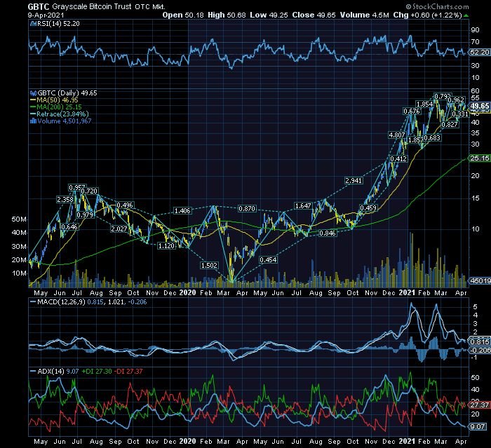This screenshot has height=448, width=491.
Task: Click the green up-arrow beside the change percentage
Action: click(x=466, y=15)
